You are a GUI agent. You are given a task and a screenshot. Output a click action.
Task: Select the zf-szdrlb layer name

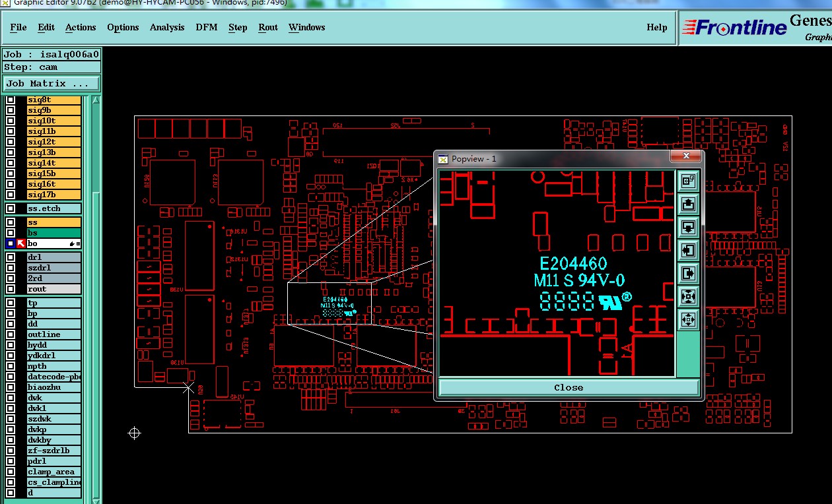point(53,451)
